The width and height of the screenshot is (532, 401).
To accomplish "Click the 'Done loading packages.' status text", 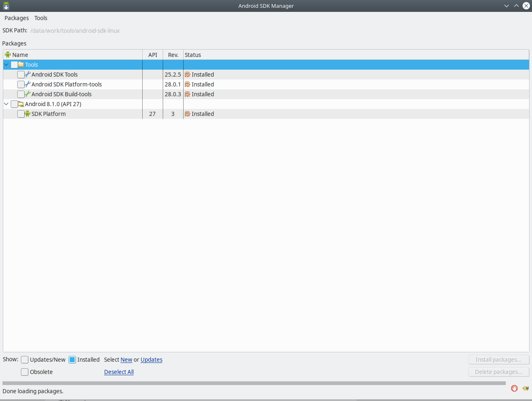I will [33, 391].
